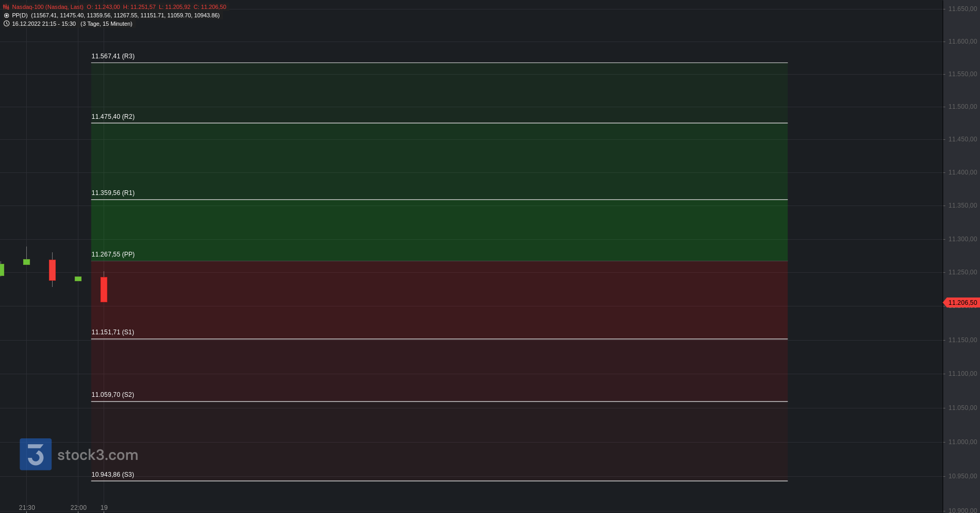
Task: Click the blue stock3 logo square
Action: click(x=36, y=454)
